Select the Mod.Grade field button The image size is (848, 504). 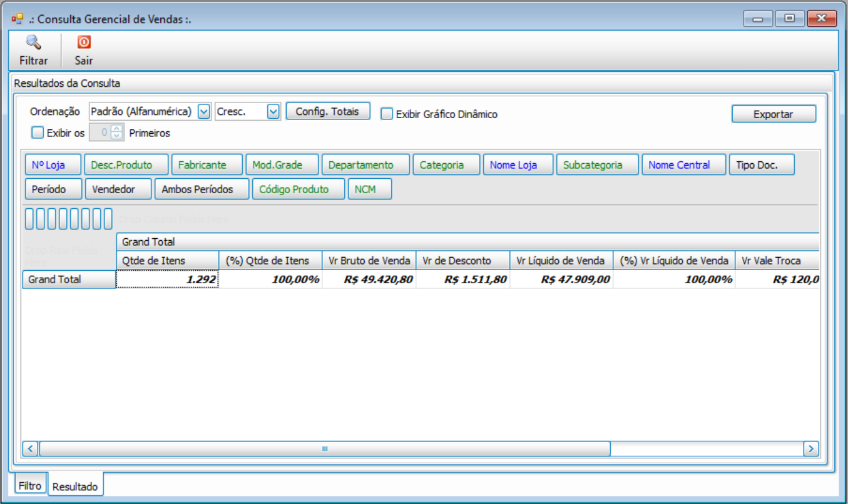(282, 165)
